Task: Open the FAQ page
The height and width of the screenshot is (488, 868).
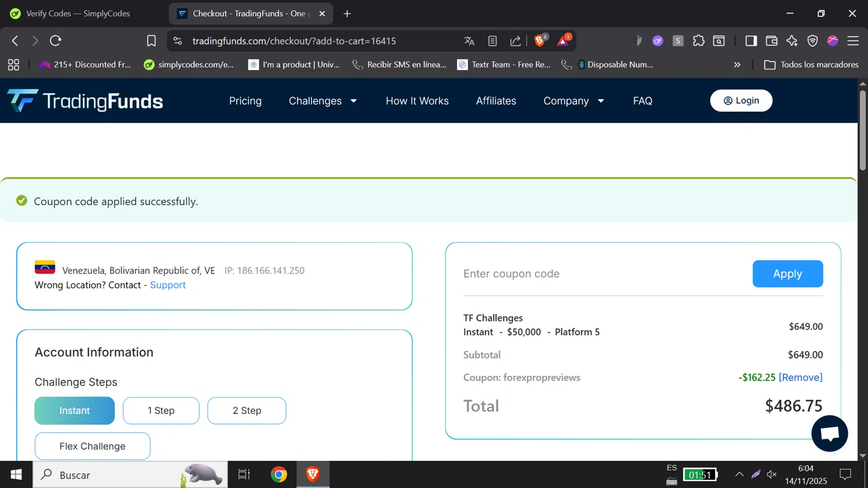Action: point(642,101)
